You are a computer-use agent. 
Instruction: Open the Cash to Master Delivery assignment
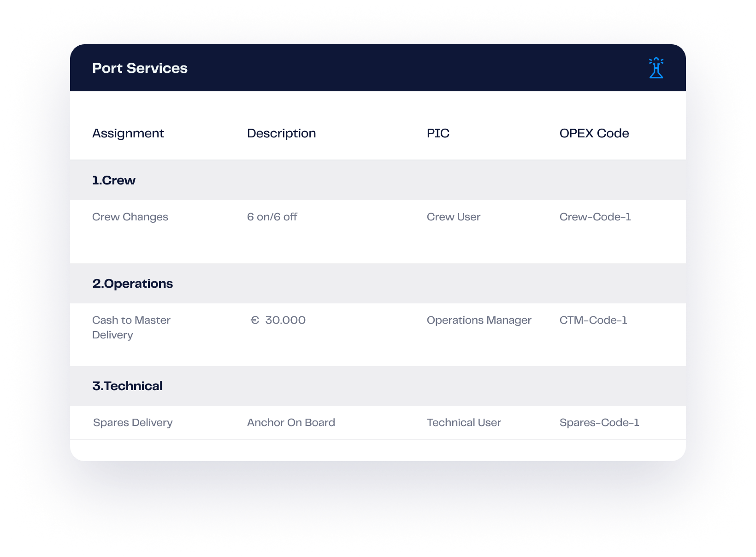131,327
